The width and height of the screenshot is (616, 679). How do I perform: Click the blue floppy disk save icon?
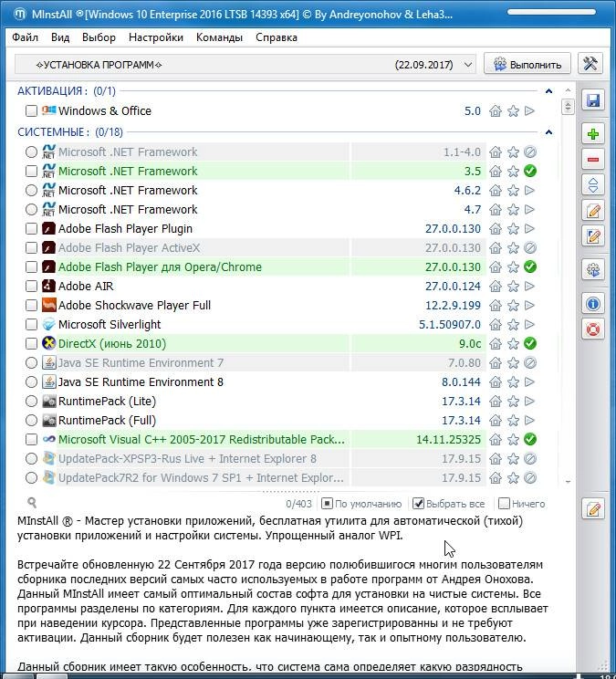click(592, 100)
